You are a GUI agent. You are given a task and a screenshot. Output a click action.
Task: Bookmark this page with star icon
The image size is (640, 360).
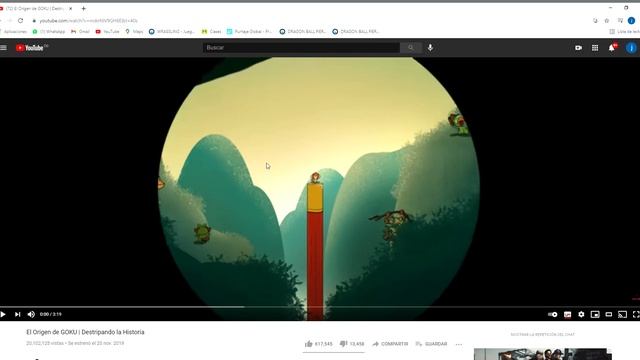[x=607, y=20]
